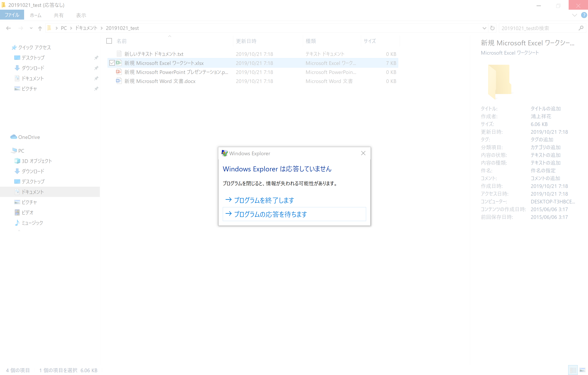Viewport: 588px width, 375px height.
Task: Click コメントの追加 in details pane
Action: 545,178
